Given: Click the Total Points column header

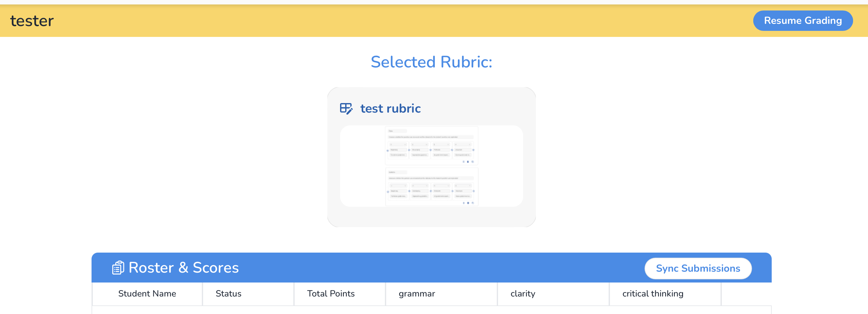Looking at the screenshot, I should pos(331,293).
